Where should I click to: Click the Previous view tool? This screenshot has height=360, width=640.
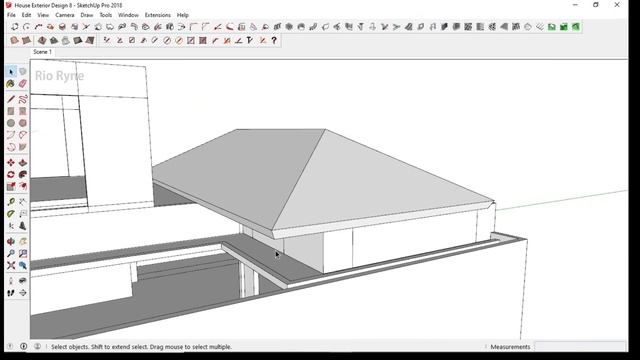click(x=23, y=265)
